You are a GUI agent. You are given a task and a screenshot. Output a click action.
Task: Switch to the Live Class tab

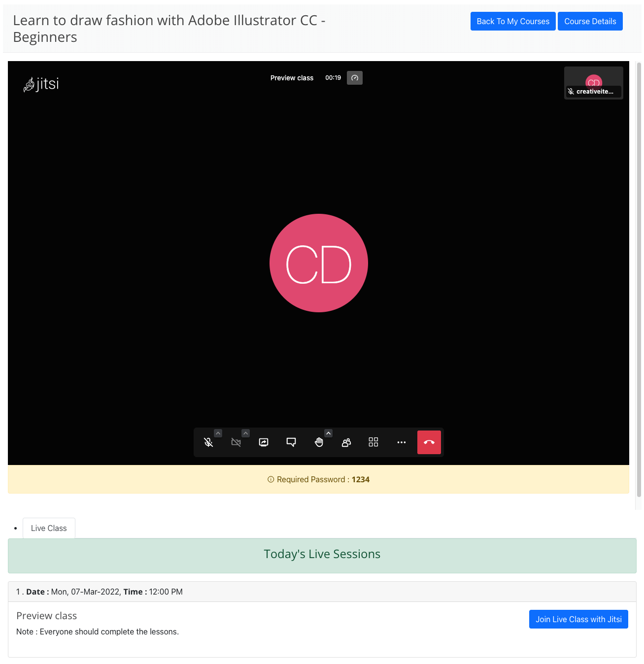pos(49,528)
